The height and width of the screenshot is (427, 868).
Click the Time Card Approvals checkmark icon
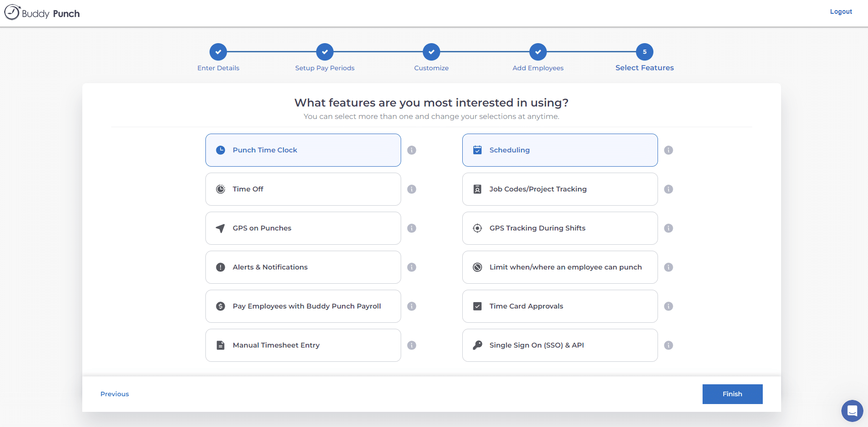[x=477, y=306]
